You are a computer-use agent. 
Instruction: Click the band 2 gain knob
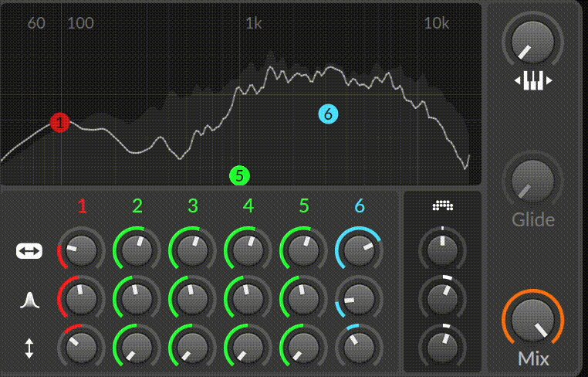tap(137, 348)
